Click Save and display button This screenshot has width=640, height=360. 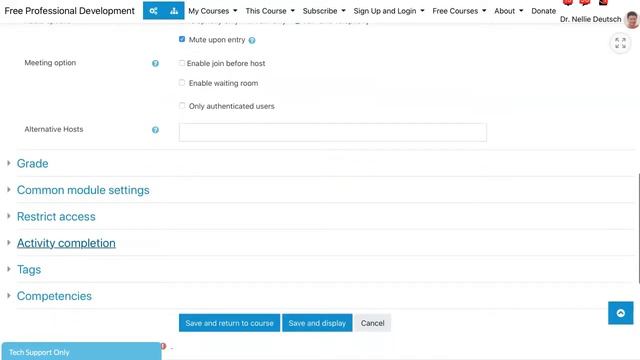point(317,323)
